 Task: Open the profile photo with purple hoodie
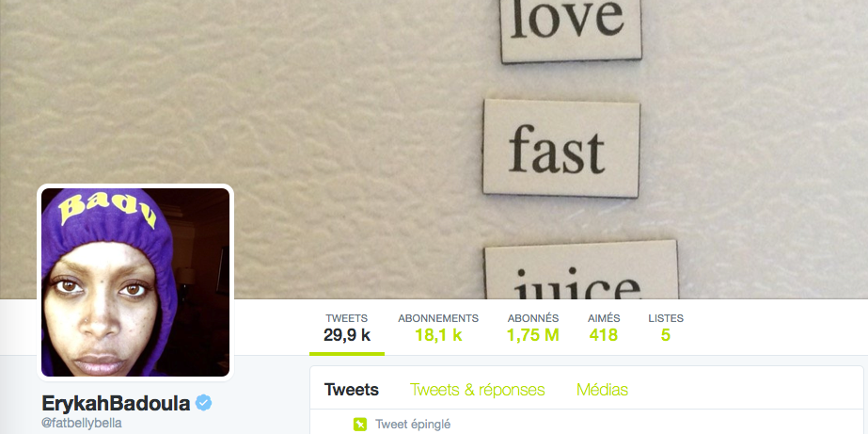[x=135, y=282]
